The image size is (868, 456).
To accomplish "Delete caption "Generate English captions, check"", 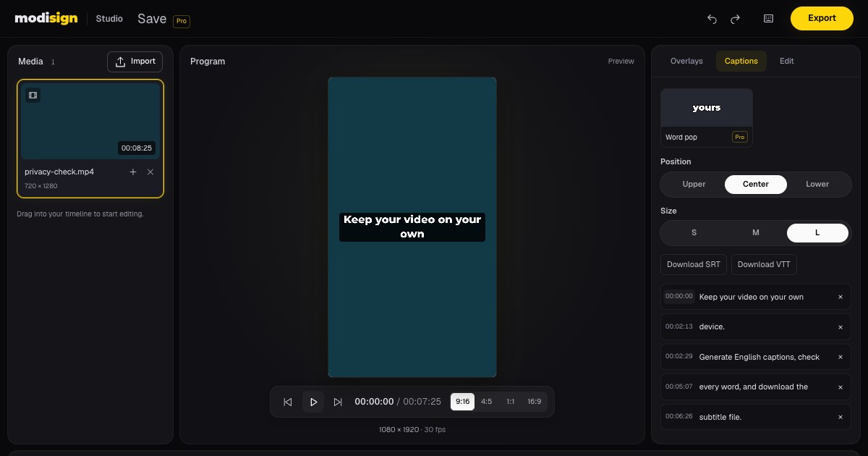I will coord(841,358).
